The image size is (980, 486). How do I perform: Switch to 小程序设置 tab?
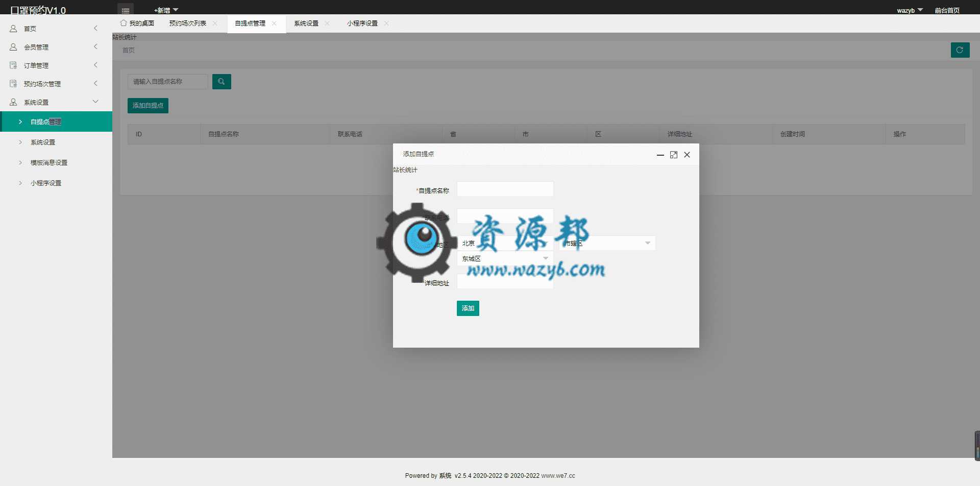click(x=362, y=23)
